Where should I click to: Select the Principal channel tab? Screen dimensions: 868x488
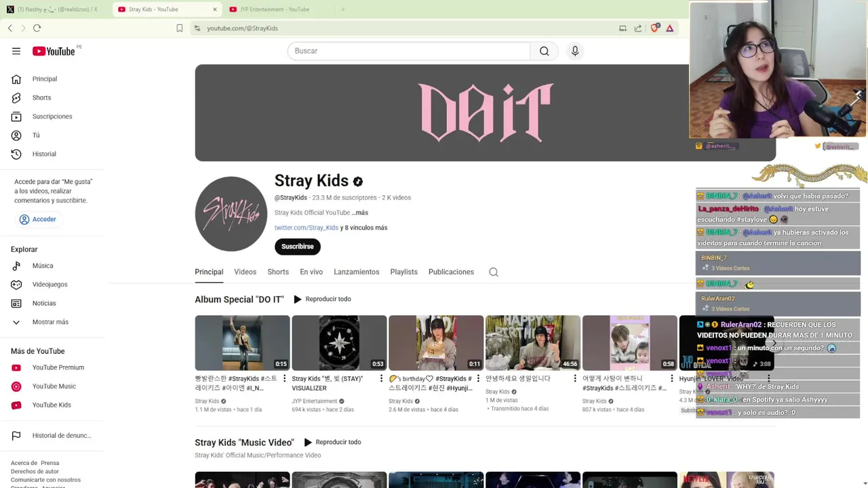click(209, 272)
